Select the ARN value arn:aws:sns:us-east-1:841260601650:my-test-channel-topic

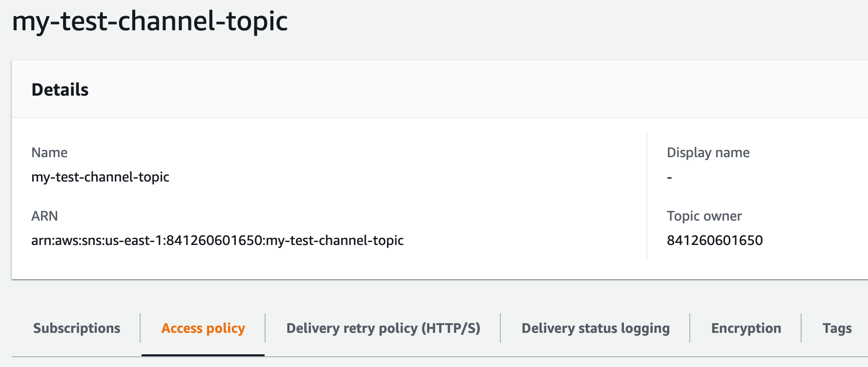point(217,241)
